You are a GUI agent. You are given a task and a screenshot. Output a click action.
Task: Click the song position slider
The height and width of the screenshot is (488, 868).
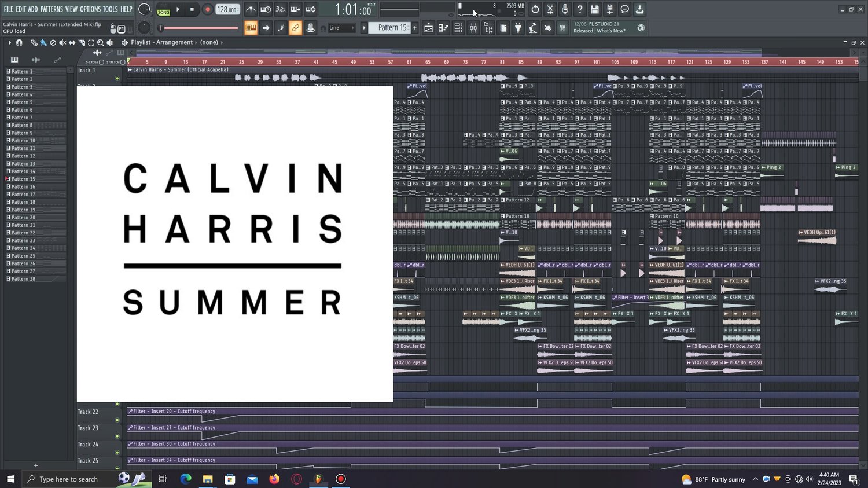click(199, 28)
